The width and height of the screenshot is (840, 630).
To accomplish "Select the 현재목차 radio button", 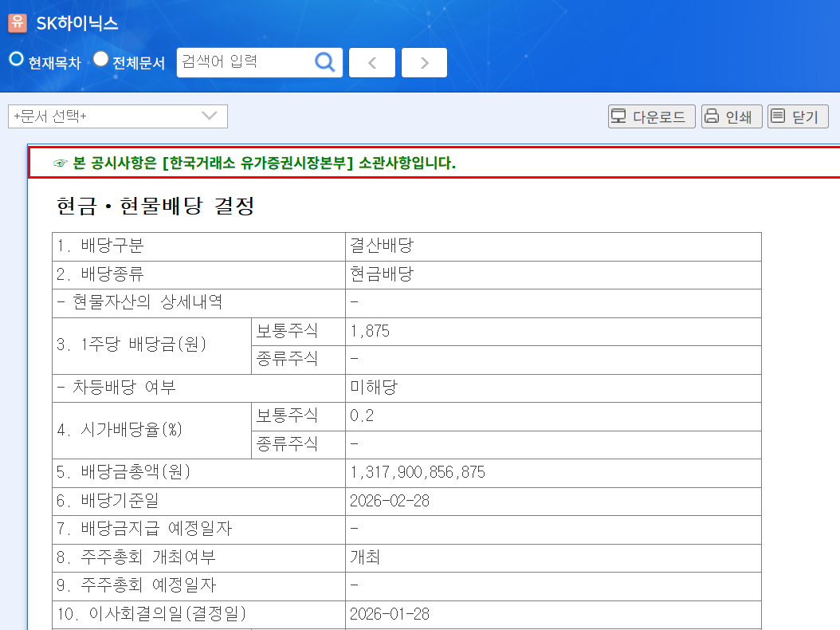I will coord(17,59).
